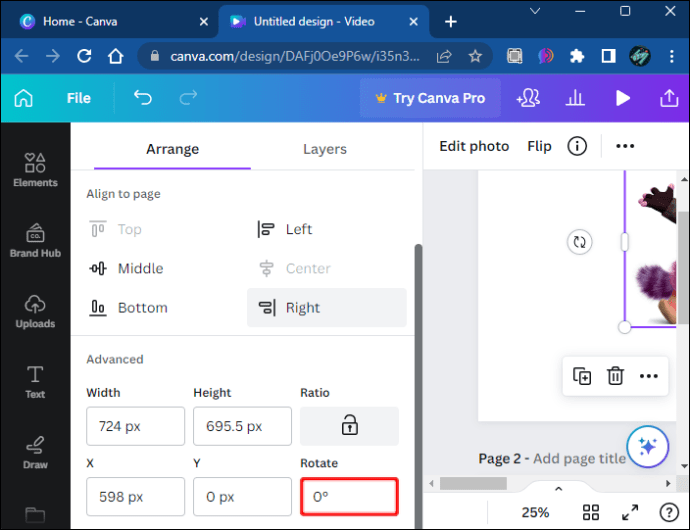Select the Draw tool in sidebar
Viewport: 690px width, 530px height.
pyautogui.click(x=35, y=452)
